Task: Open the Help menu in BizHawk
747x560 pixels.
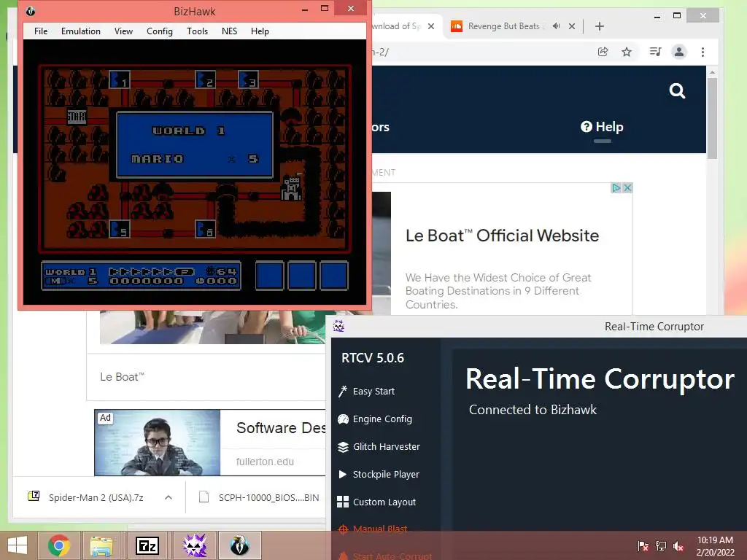Action: point(260,31)
